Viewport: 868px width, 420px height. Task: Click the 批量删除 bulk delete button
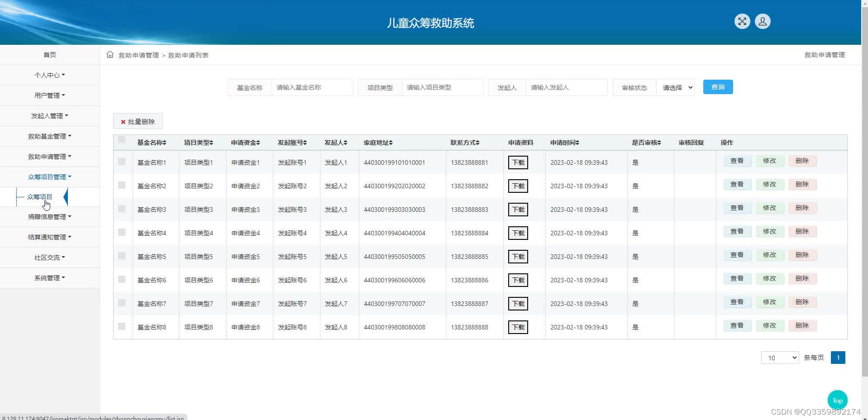[138, 121]
